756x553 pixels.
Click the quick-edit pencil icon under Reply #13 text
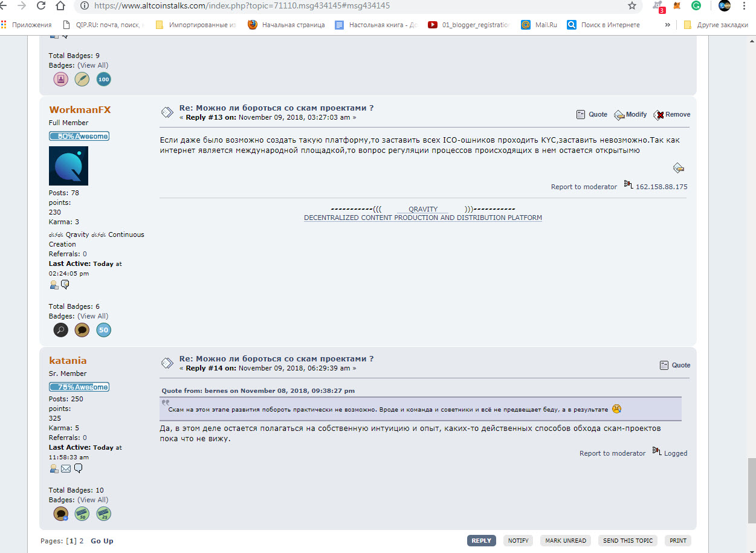tap(679, 168)
